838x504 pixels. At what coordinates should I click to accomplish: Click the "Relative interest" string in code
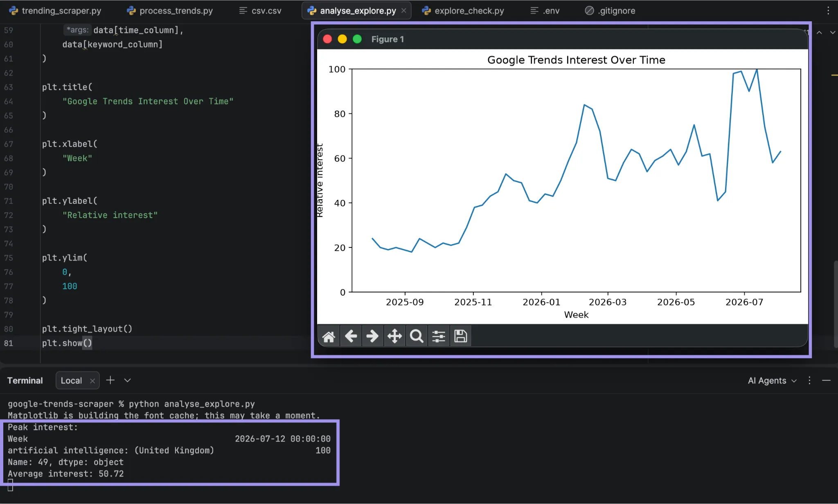coord(110,215)
